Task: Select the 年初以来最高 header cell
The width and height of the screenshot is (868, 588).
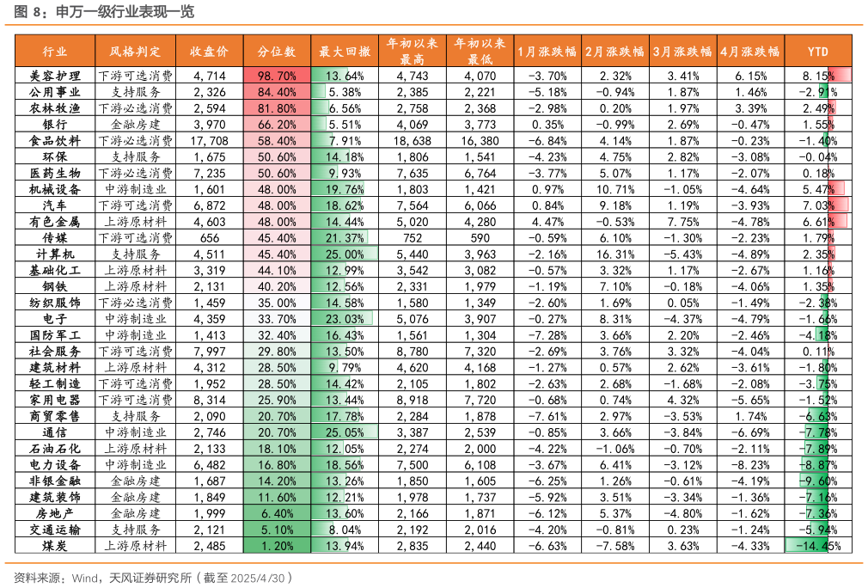Action: pos(413,52)
